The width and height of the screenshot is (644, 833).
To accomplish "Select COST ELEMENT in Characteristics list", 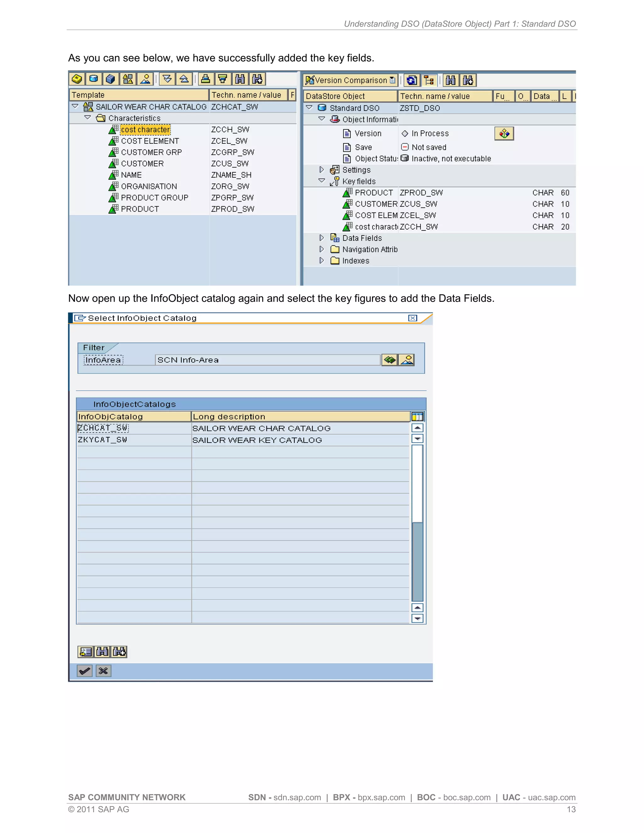I will tap(150, 141).
